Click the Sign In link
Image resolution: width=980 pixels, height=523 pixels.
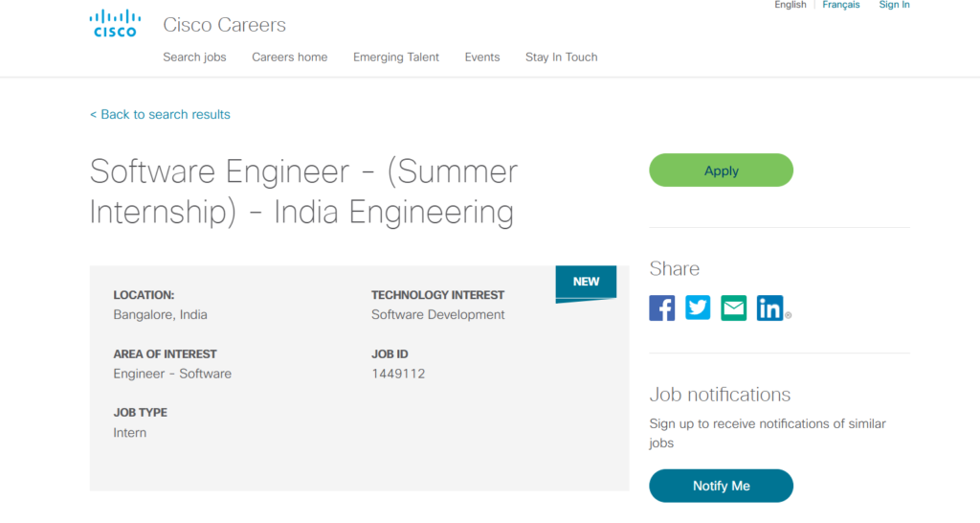(x=895, y=5)
